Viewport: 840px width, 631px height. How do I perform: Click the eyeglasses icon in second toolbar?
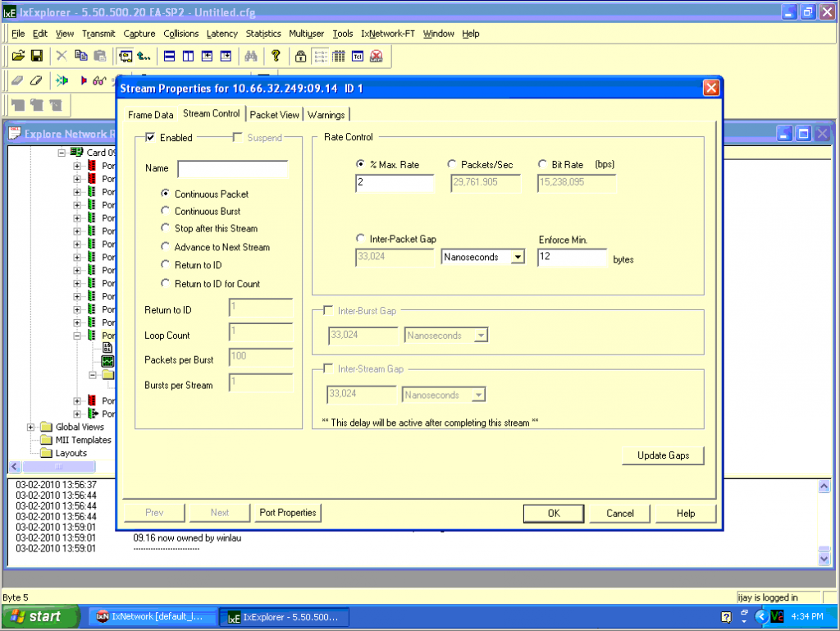coord(99,80)
